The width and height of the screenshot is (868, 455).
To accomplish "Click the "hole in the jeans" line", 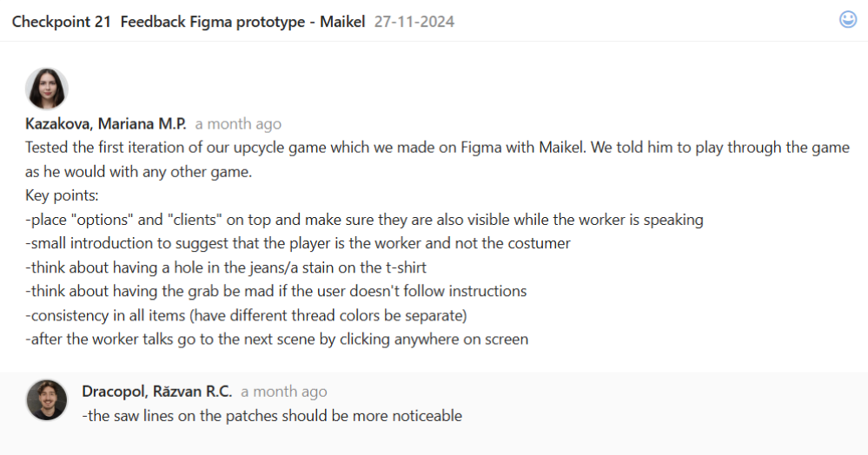I will [226, 267].
